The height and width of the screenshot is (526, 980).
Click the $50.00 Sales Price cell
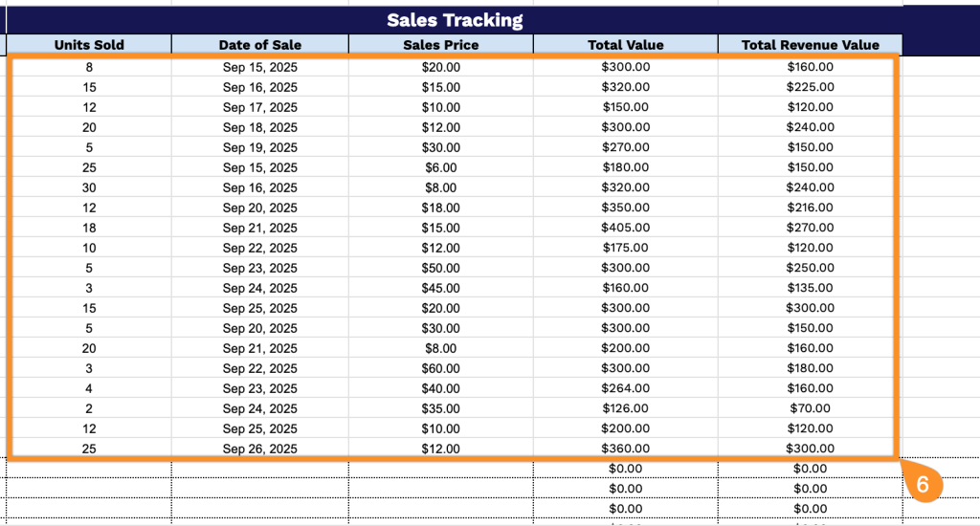click(440, 268)
